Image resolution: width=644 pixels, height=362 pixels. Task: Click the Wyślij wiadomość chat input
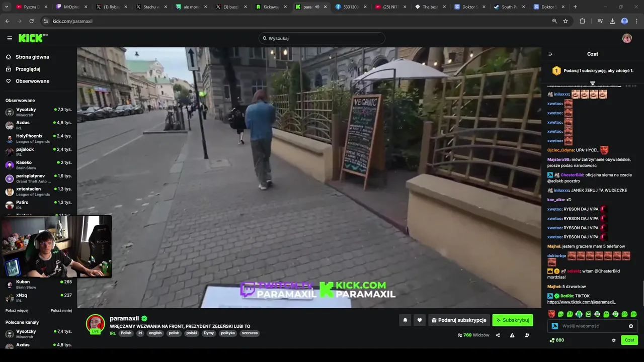click(x=592, y=326)
